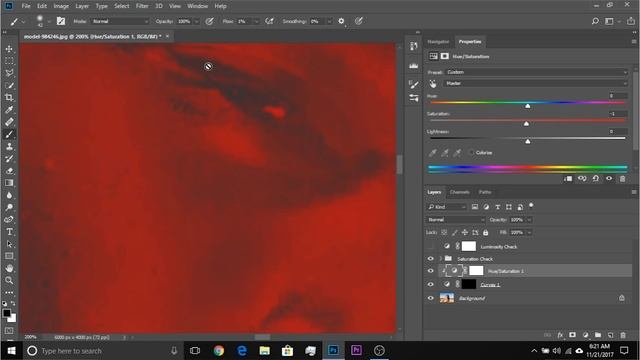640x360 pixels.
Task: Expand the Saturation Check group
Action: pyautogui.click(x=441, y=259)
